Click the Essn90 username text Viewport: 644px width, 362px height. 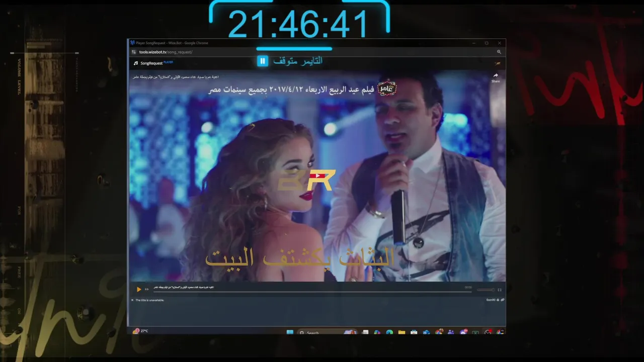coord(491,300)
